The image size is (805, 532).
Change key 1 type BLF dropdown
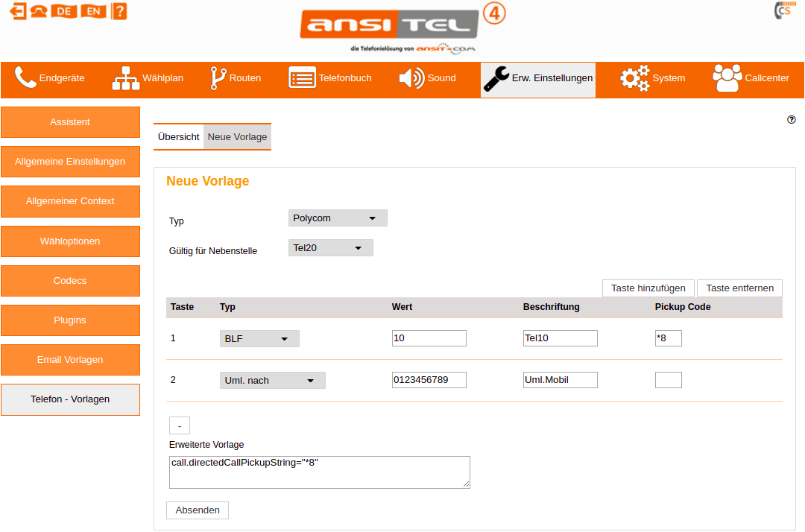(x=259, y=339)
